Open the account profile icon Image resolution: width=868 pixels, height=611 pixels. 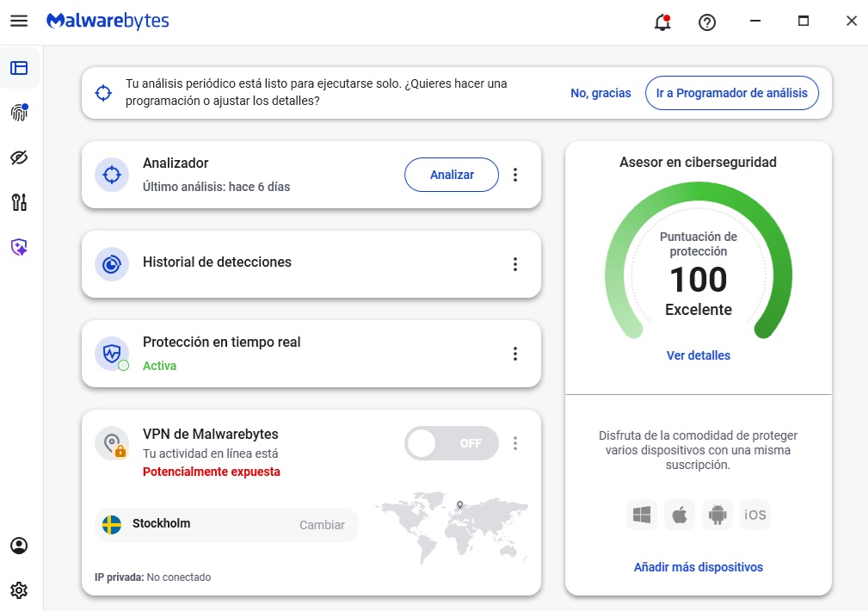(19, 546)
